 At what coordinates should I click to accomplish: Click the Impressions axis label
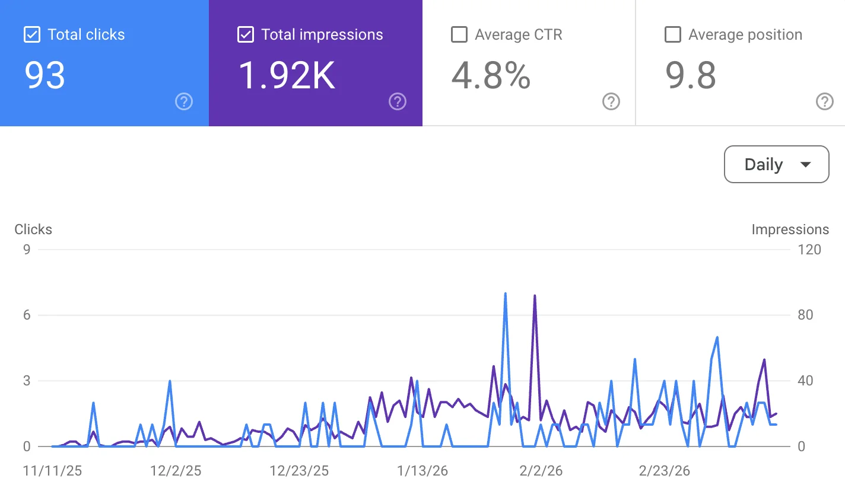790,229
